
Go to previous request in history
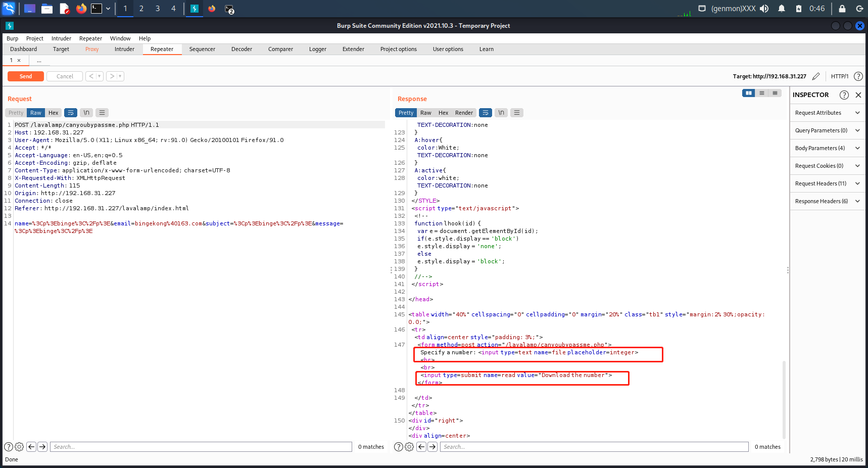(91, 76)
